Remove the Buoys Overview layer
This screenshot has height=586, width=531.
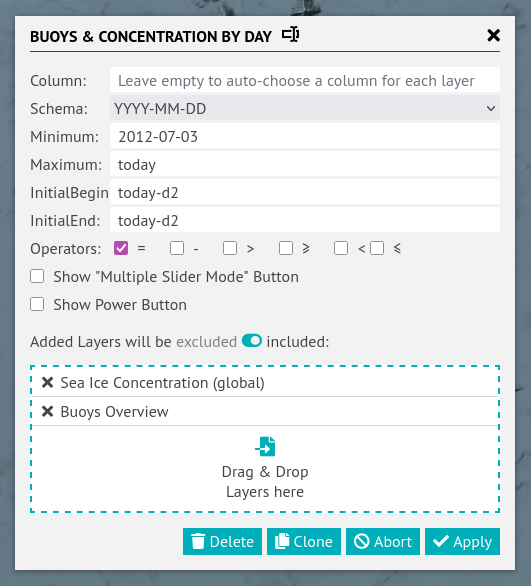pos(47,411)
